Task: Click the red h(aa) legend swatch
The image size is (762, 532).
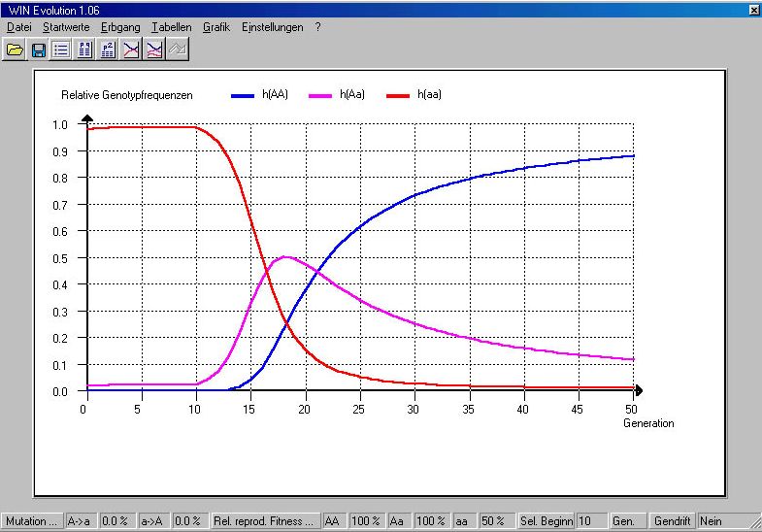Action: tap(398, 96)
